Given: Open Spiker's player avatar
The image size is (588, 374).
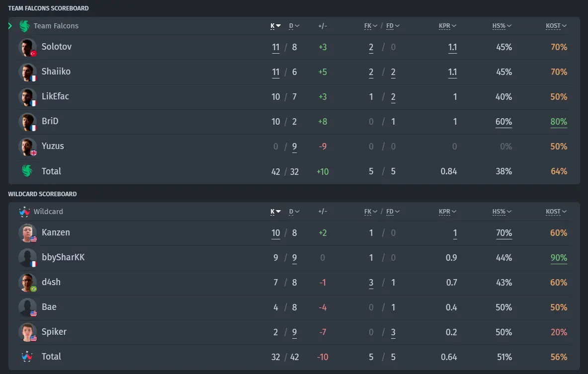Looking at the screenshot, I should coord(28,332).
